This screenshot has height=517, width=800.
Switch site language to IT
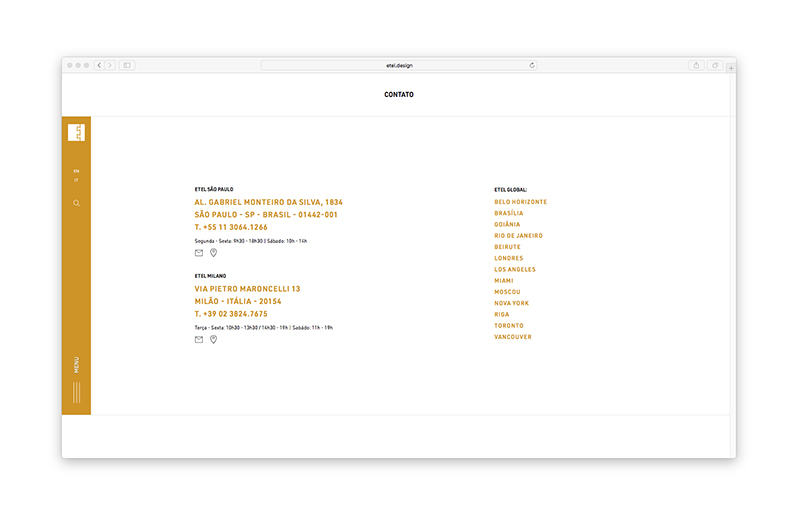[77, 181]
